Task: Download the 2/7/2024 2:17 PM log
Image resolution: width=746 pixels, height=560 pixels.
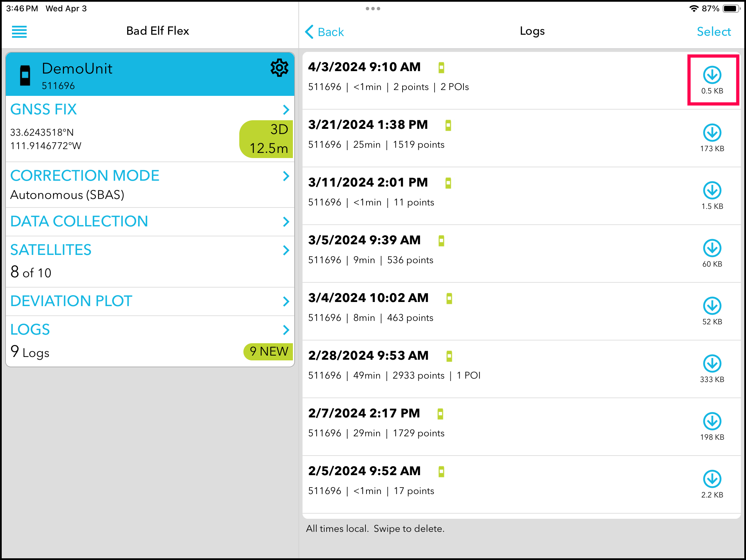Action: 712,422
